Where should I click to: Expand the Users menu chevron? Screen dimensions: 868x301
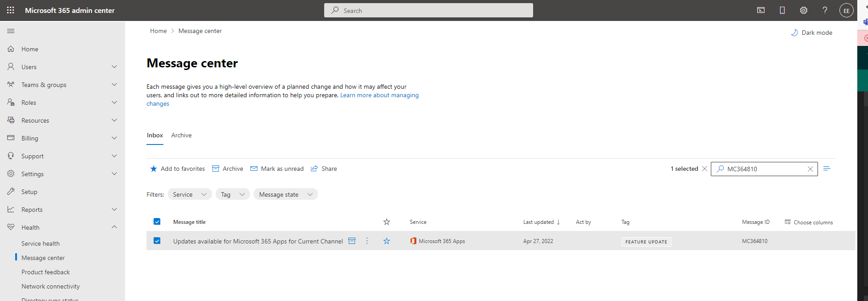pyautogui.click(x=114, y=67)
